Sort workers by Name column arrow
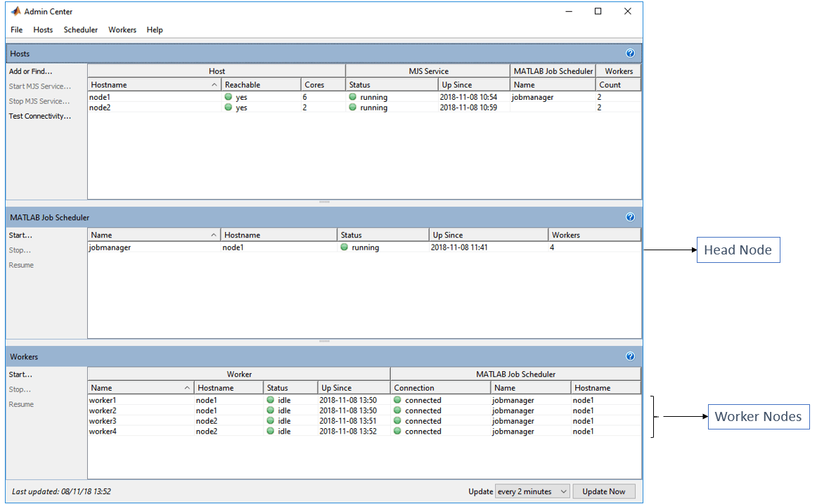The height and width of the screenshot is (504, 836). click(x=186, y=388)
